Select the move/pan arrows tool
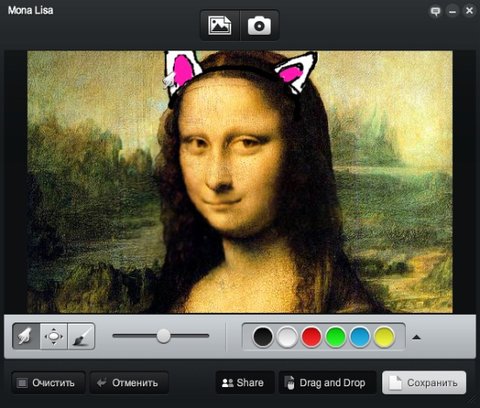Image resolution: width=480 pixels, height=408 pixels. tap(54, 336)
